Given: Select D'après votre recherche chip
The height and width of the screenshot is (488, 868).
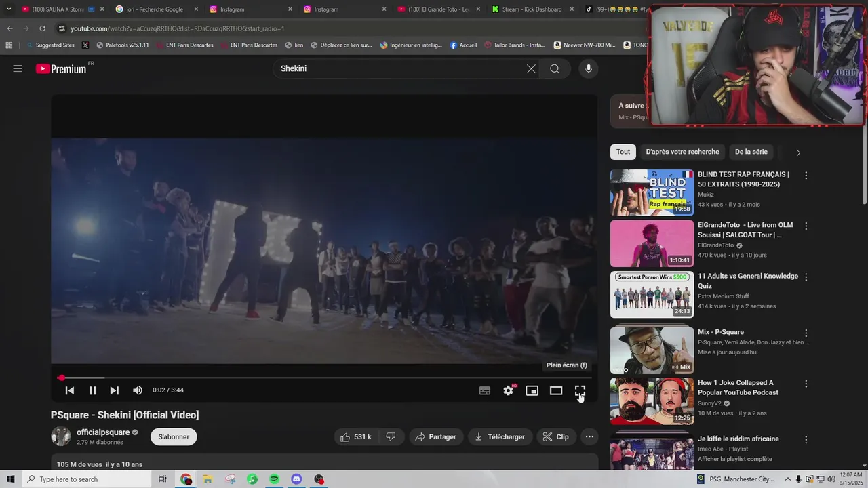Looking at the screenshot, I should pos(682,152).
